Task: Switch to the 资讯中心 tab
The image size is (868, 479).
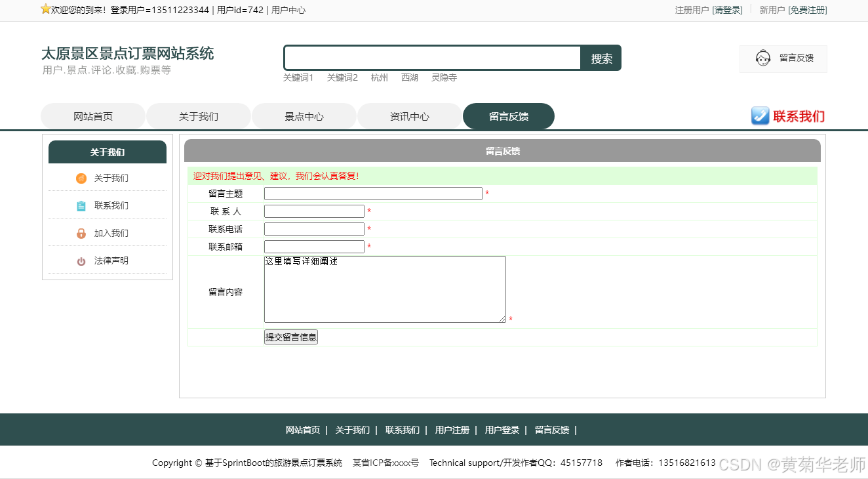Action: pyautogui.click(x=410, y=116)
